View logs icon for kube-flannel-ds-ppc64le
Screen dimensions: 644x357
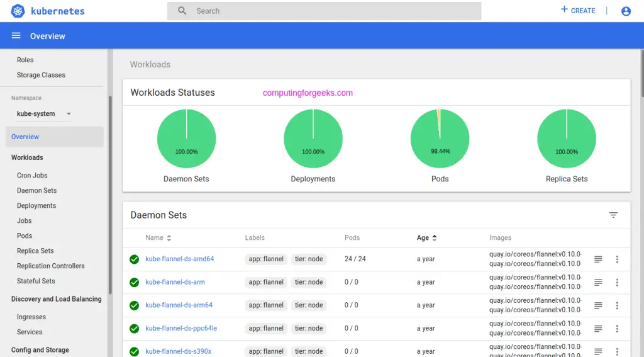pyautogui.click(x=598, y=328)
